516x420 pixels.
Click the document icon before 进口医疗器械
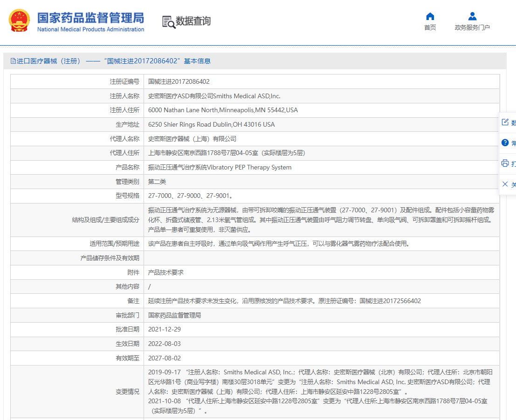click(x=13, y=61)
